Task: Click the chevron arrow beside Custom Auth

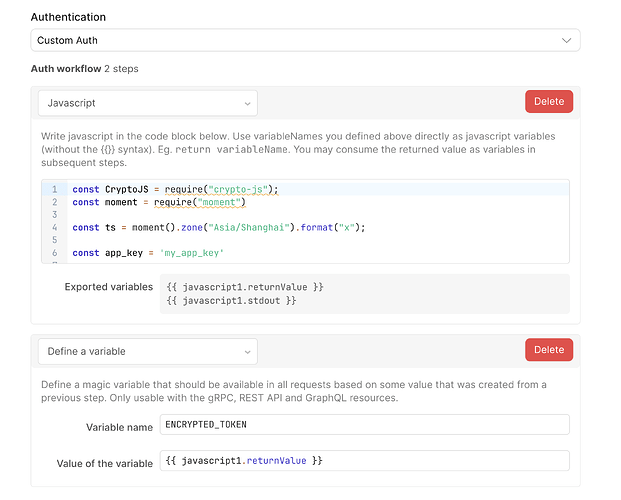Action: pyautogui.click(x=567, y=41)
